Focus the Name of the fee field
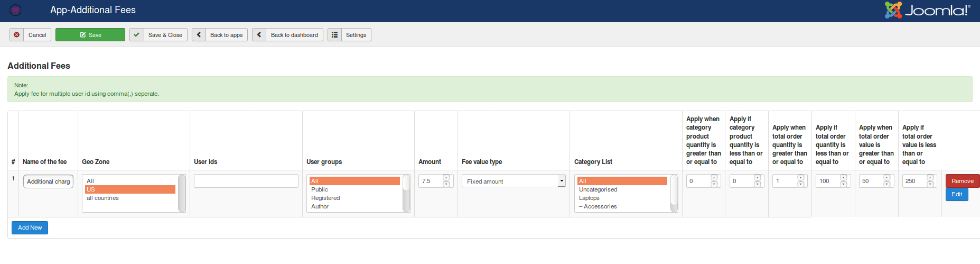This screenshot has height=264, width=980. point(48,181)
